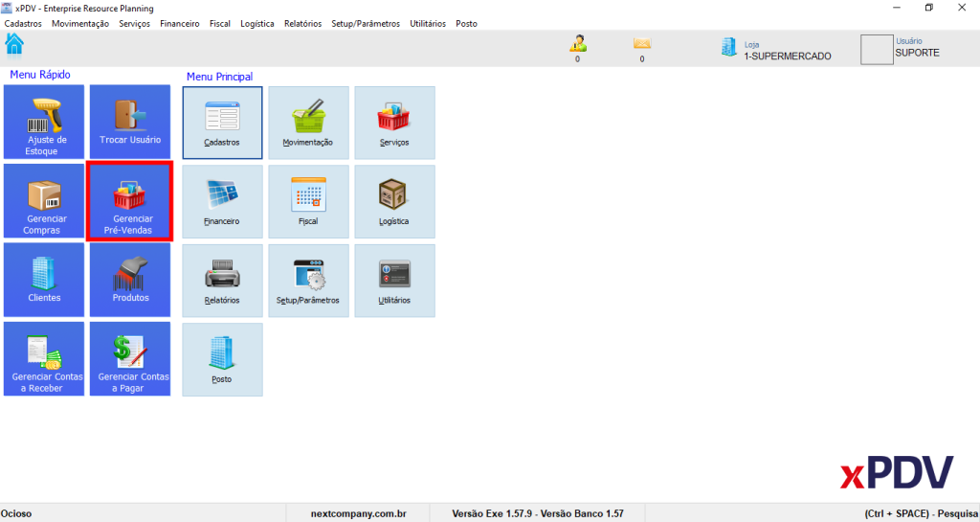Viewport: 980px width, 522px height.
Task: Click the Loja building icon
Action: pyautogui.click(x=728, y=47)
